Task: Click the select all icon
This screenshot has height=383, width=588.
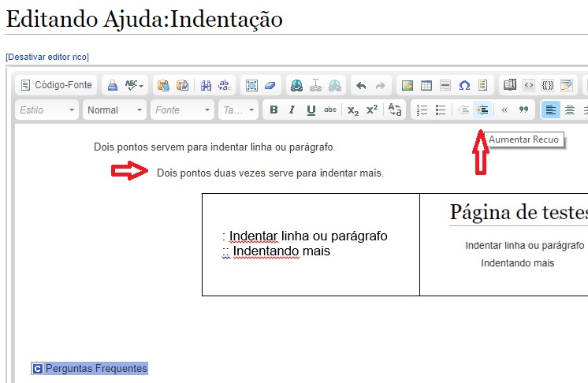Action: (251, 85)
